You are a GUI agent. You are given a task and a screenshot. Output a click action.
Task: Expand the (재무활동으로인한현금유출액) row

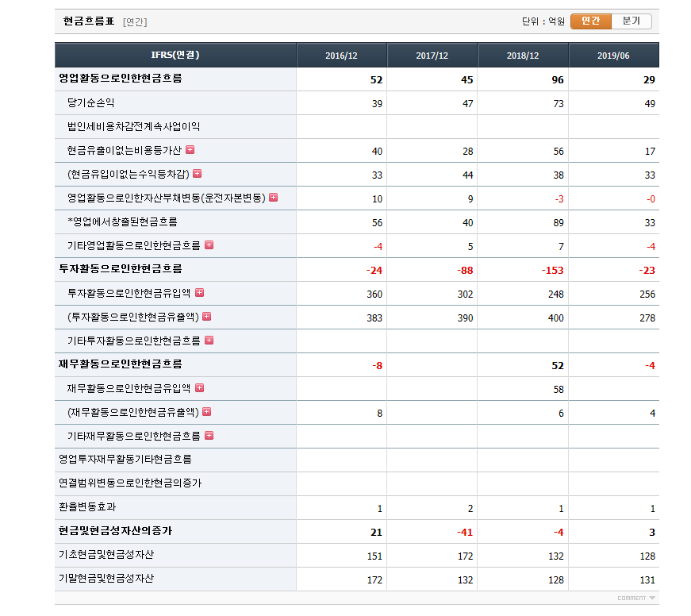tap(207, 412)
